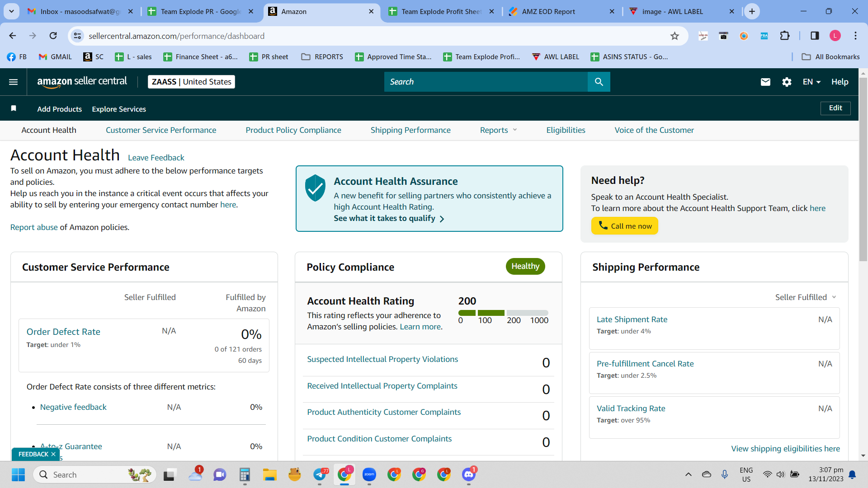This screenshot has height=488, width=868.
Task: Click the page vertical scrollbar
Action: click(863, 169)
